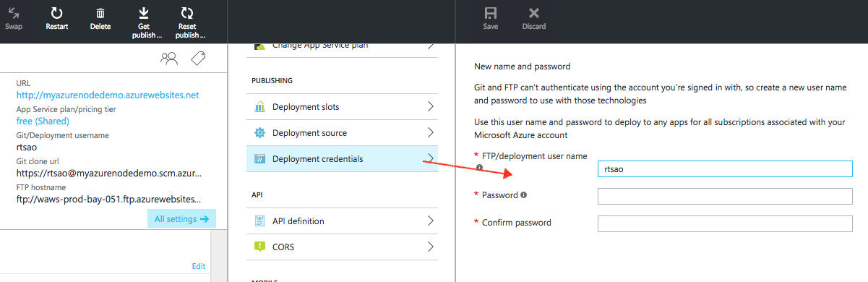
Task: Click the All settings button
Action: 181,219
